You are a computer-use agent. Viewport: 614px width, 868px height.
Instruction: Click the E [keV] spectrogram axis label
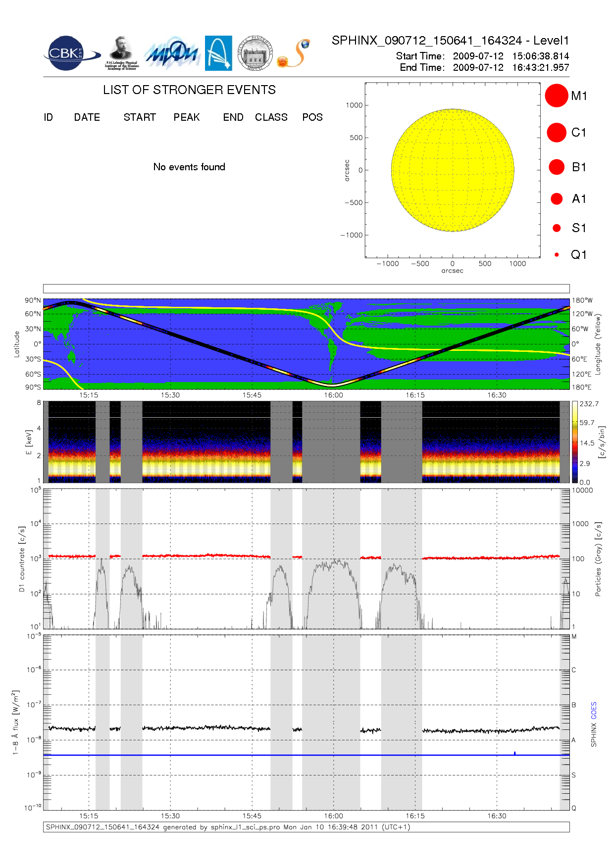click(x=29, y=442)
